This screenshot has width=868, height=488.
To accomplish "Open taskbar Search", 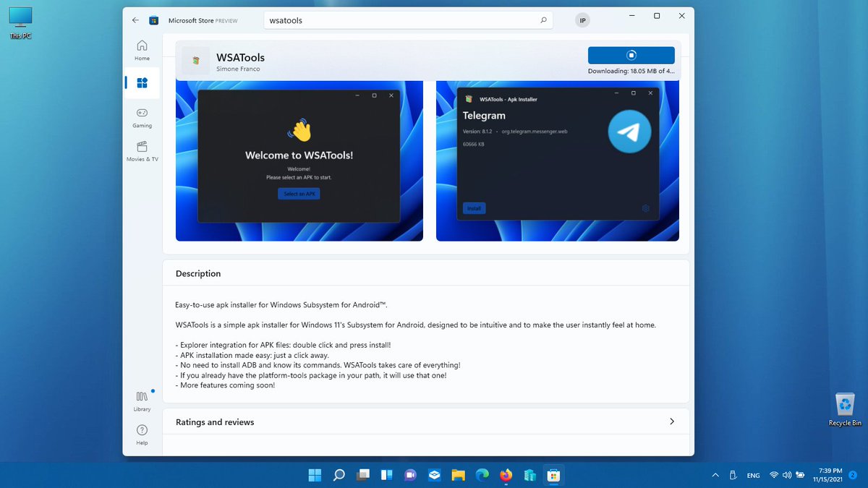I will click(x=339, y=475).
